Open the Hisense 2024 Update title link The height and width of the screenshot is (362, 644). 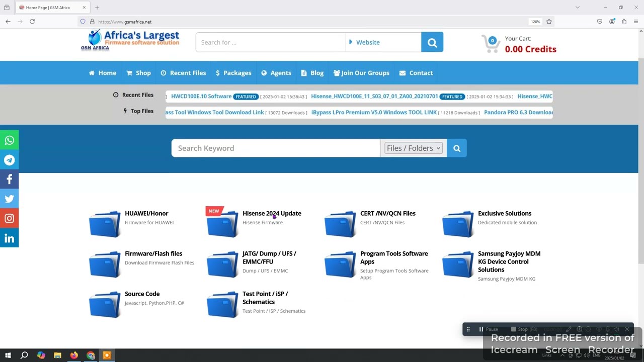point(272,213)
